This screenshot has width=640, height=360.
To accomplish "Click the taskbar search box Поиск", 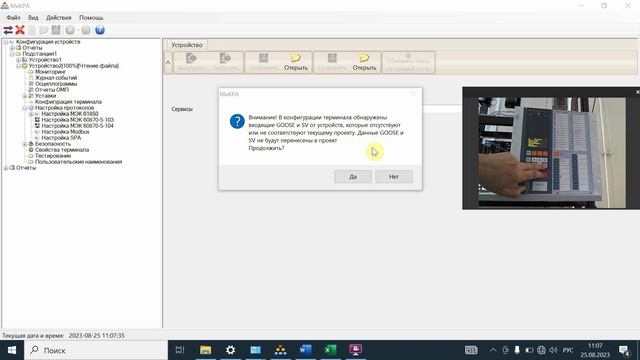I will (96, 350).
